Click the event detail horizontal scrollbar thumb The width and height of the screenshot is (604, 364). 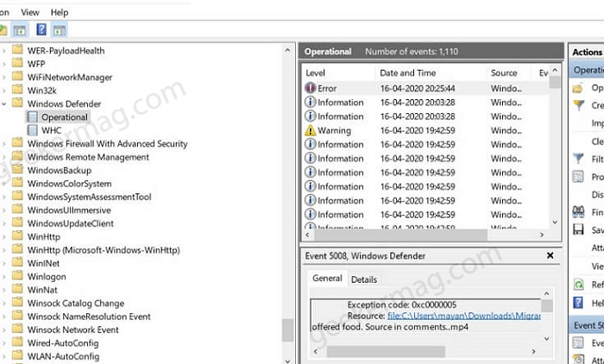[386, 351]
